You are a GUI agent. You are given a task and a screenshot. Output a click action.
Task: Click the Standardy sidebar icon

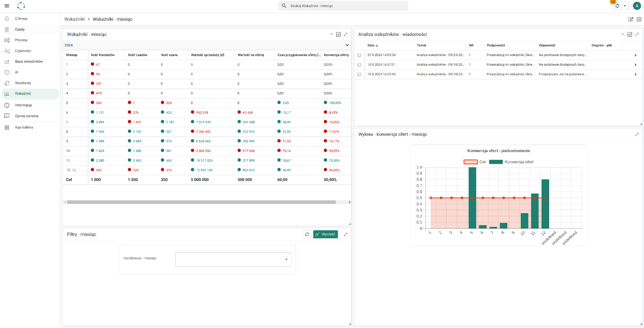[x=7, y=83]
